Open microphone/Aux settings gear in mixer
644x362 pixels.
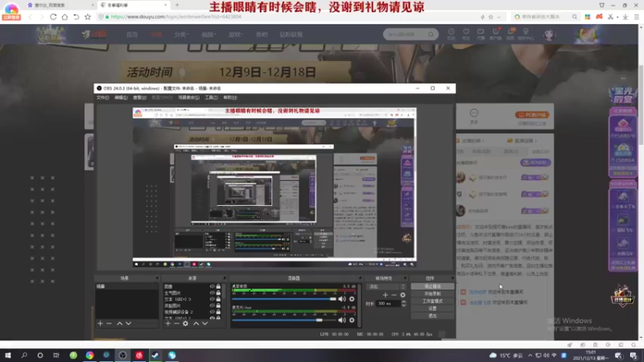click(352, 319)
